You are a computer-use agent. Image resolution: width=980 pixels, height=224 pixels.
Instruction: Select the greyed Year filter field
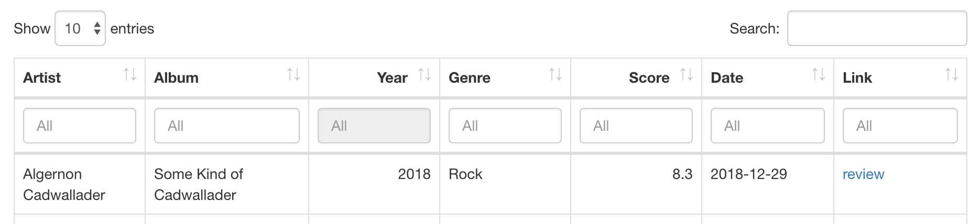coord(374,126)
